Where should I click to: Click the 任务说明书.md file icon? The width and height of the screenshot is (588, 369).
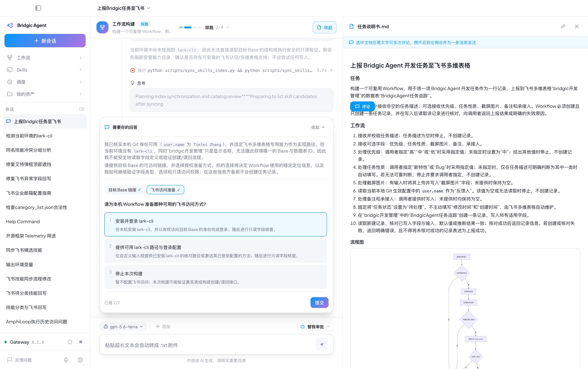pyautogui.click(x=352, y=26)
